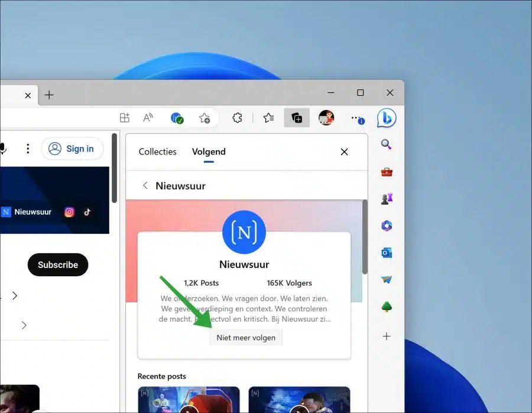The width and height of the screenshot is (532, 413).
Task: Close the Collections panel
Action: click(345, 152)
